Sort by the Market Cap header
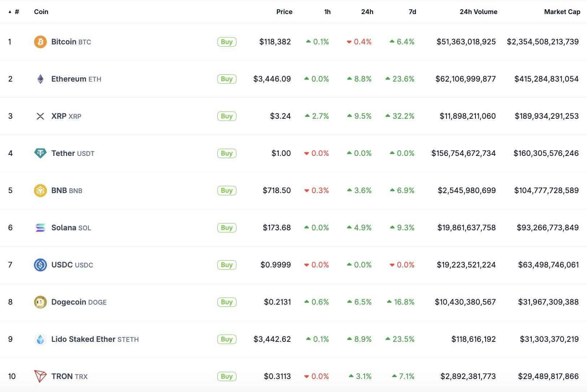Screen dimensions: 587x392 click(x=562, y=12)
